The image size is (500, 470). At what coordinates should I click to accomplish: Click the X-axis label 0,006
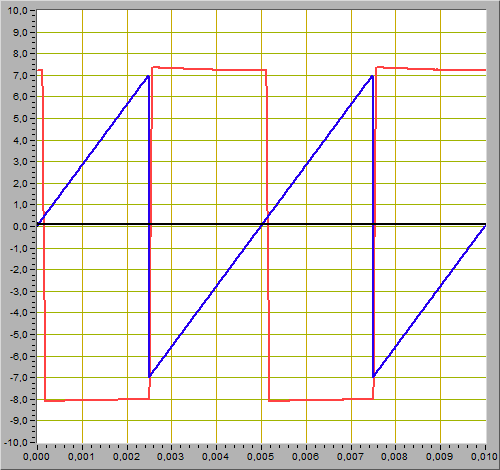pyautogui.click(x=305, y=456)
